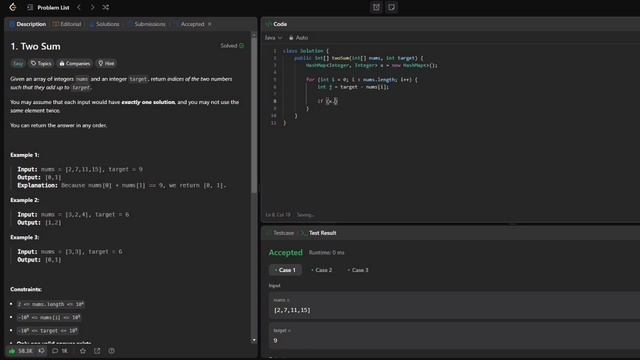640x360 pixels.
Task: Select test Case 2
Action: 322,270
